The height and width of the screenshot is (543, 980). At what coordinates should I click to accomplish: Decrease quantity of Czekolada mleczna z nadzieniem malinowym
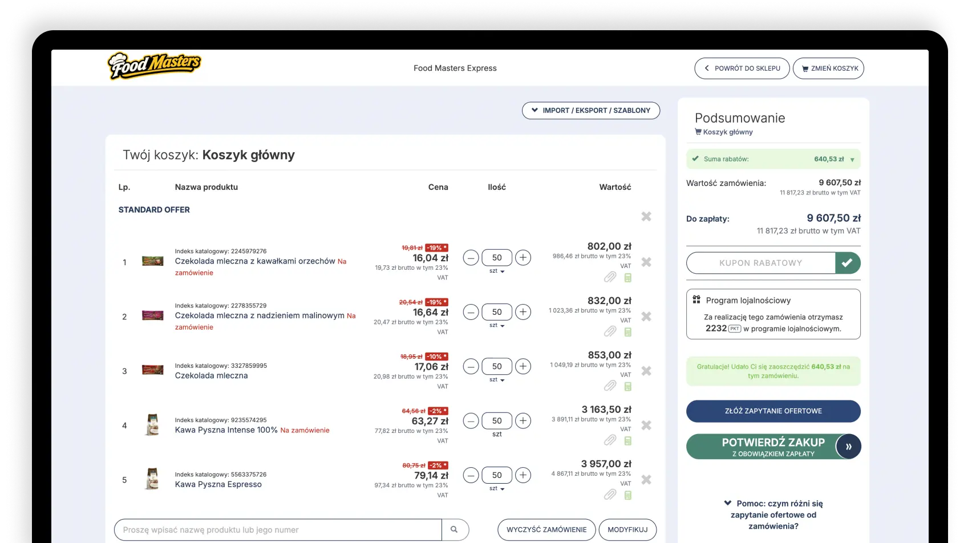coord(471,312)
